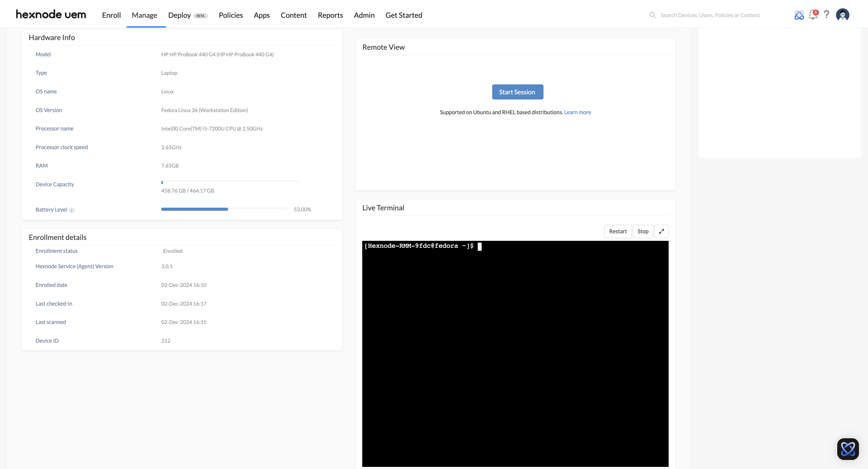Open the Deploy beta tab
Image resolution: width=868 pixels, height=469 pixels.
click(188, 15)
